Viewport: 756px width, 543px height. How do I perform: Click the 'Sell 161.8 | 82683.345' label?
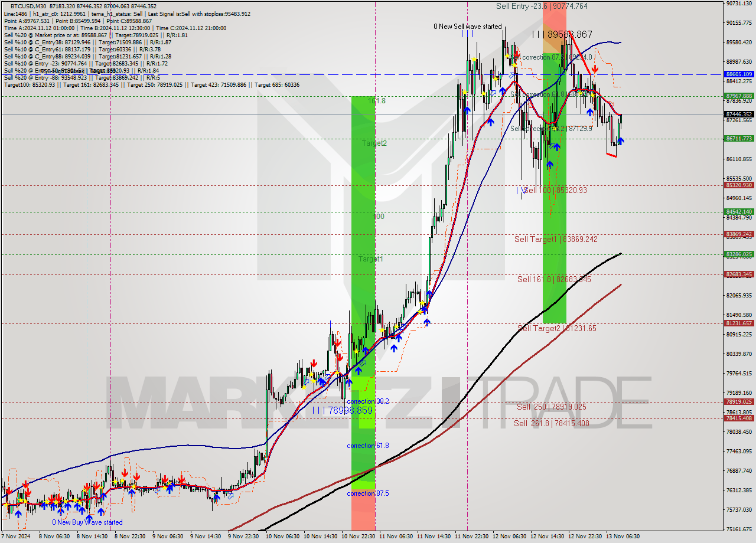click(x=554, y=279)
